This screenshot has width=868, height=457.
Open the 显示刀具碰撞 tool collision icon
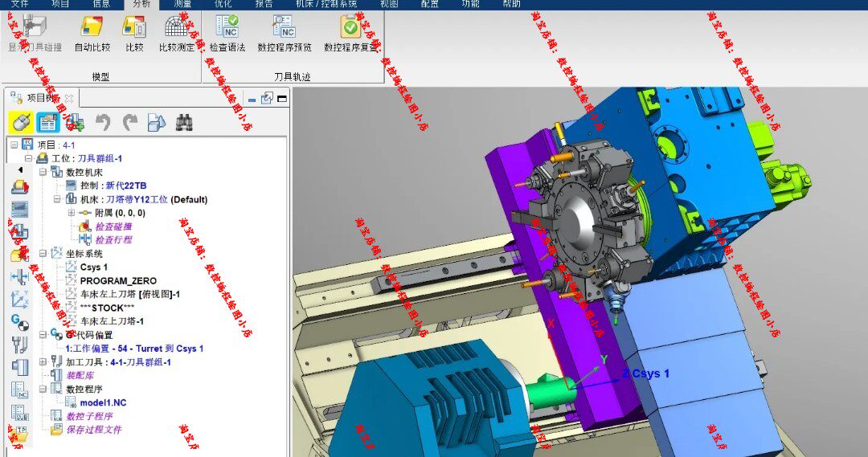point(35,33)
